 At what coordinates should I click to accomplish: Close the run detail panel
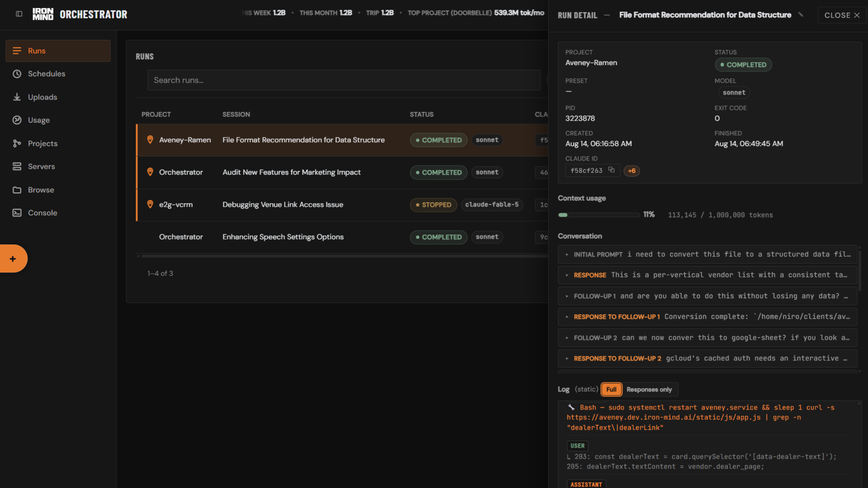(842, 15)
